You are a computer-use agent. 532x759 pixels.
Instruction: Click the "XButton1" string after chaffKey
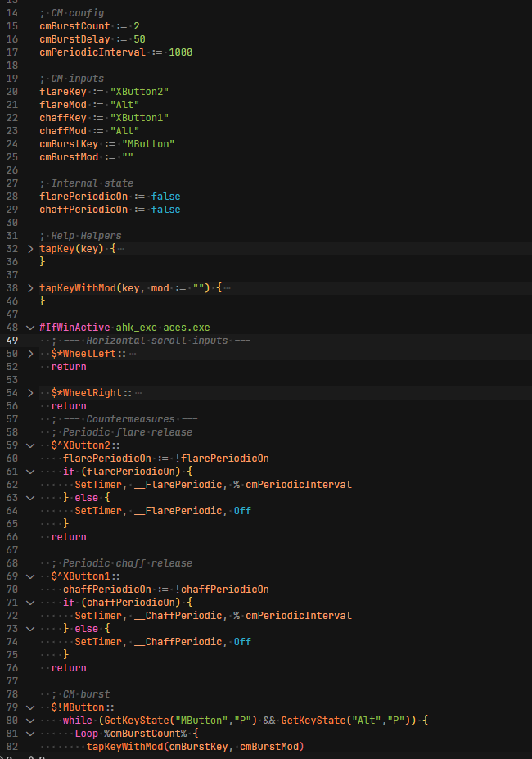(x=139, y=118)
